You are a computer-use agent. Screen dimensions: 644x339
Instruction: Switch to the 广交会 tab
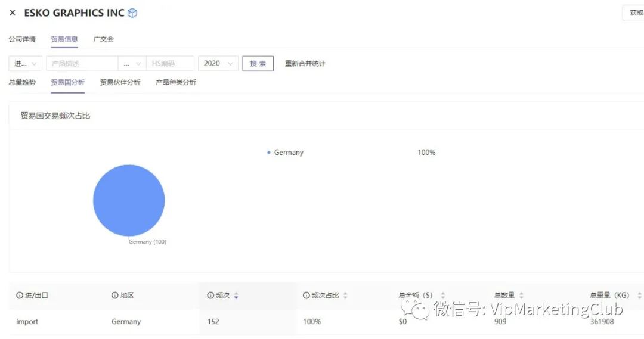pos(104,39)
